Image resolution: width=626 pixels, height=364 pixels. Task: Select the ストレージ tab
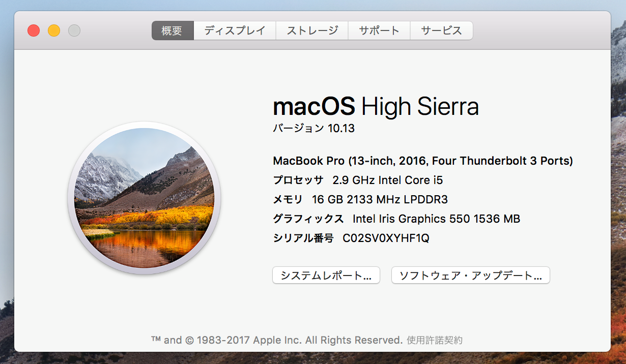pos(312,31)
